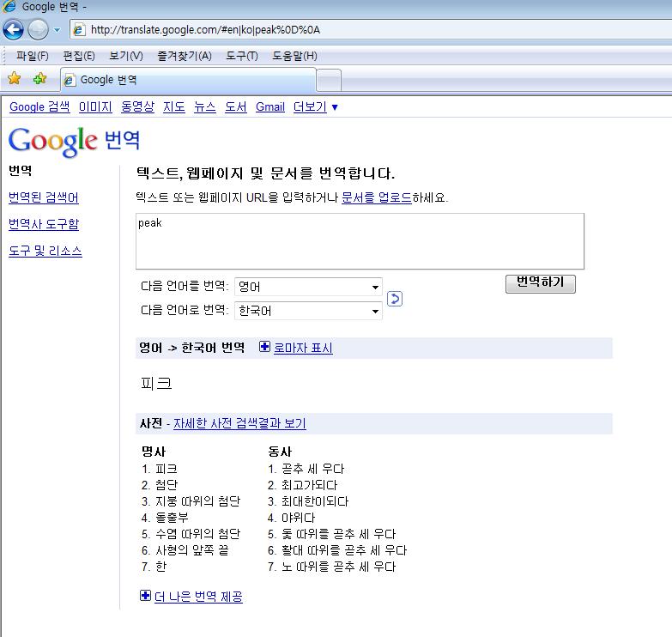Click verb entry 4. 야위다
The width and height of the screenshot is (672, 637).
292,518
